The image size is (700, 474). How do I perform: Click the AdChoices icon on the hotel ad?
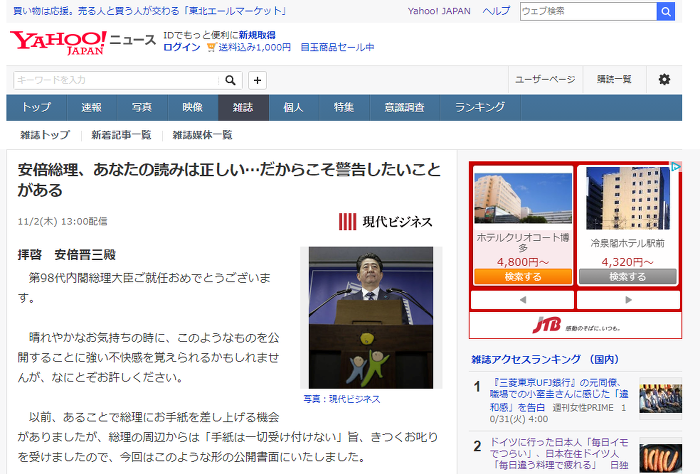[676, 167]
